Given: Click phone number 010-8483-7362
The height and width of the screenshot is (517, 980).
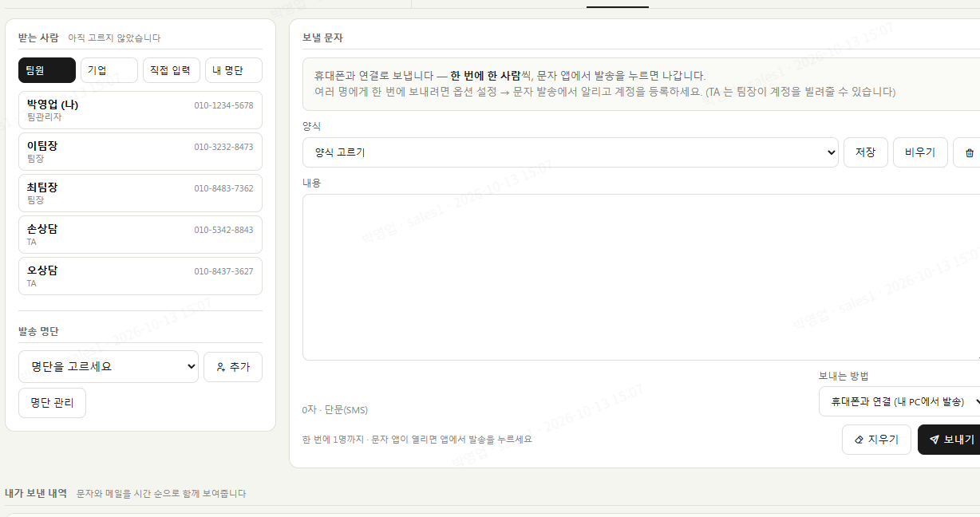Looking at the screenshot, I should point(223,188).
